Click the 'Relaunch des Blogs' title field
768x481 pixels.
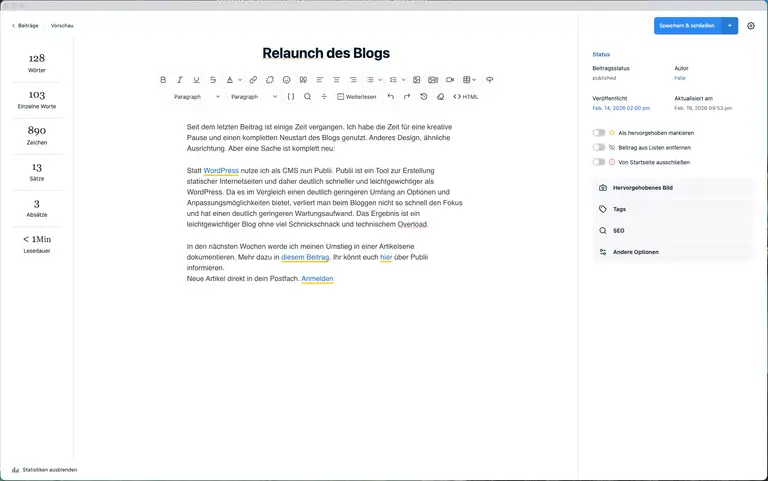(326, 53)
